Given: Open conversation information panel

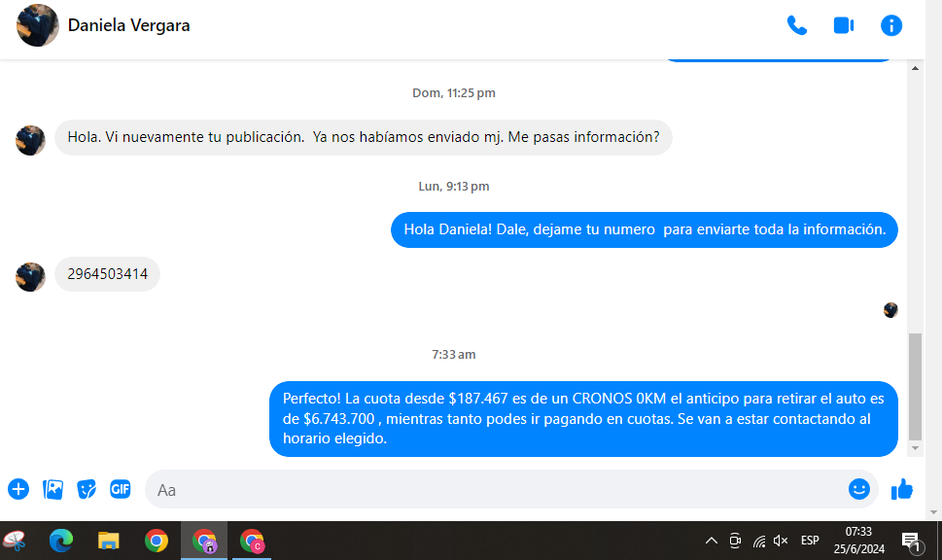Looking at the screenshot, I should (x=891, y=26).
